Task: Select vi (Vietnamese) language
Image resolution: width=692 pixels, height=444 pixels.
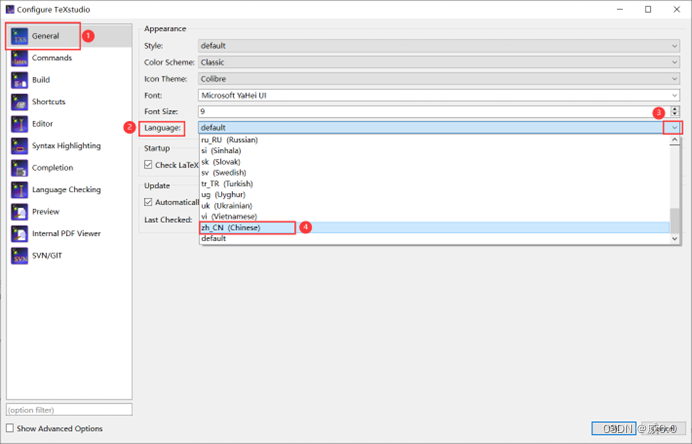Action: click(434, 216)
